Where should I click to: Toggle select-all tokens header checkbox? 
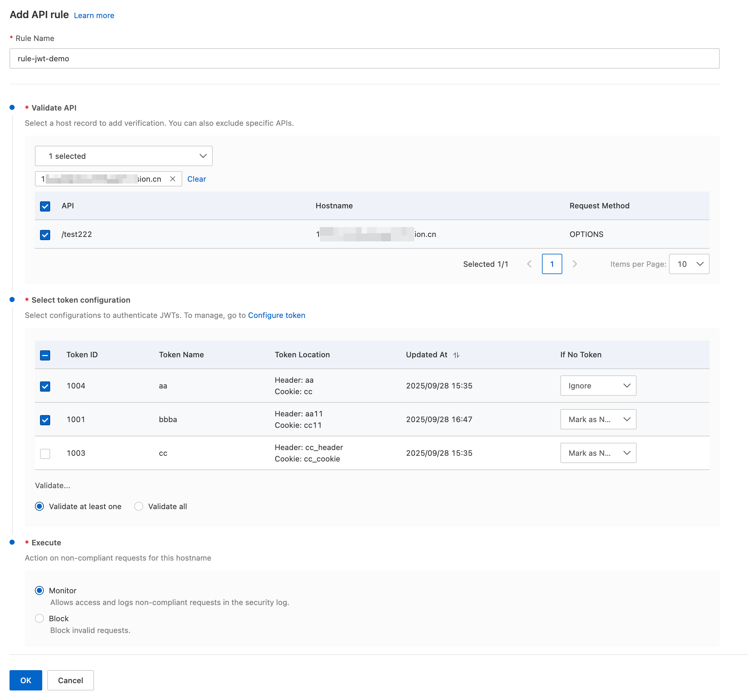click(45, 355)
